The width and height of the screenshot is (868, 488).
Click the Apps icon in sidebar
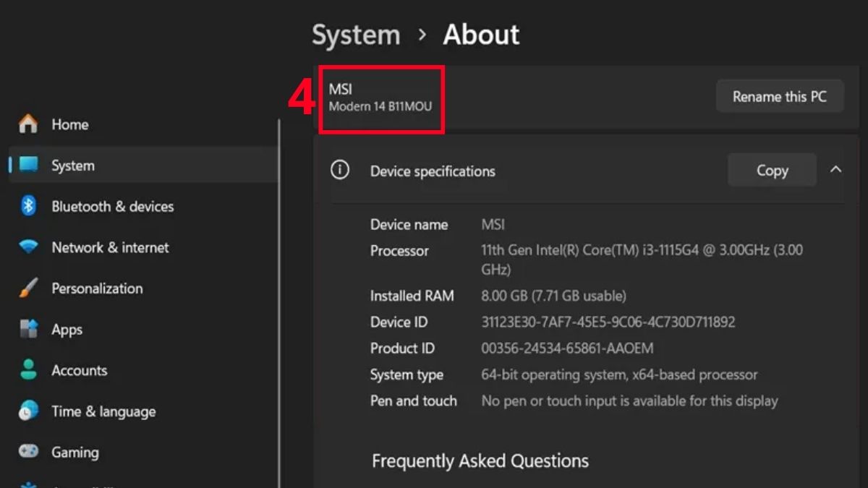[28, 330]
